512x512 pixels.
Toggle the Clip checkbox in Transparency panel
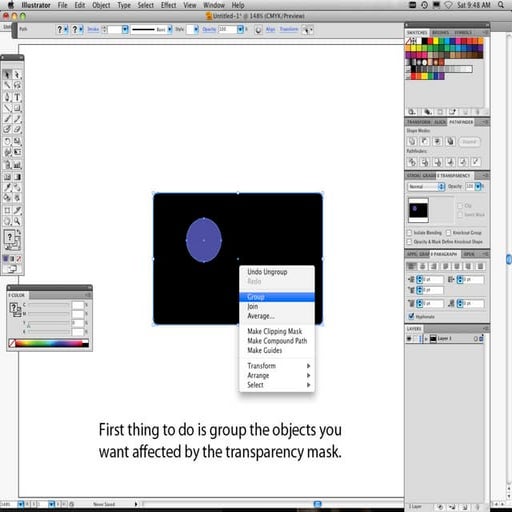(460, 206)
